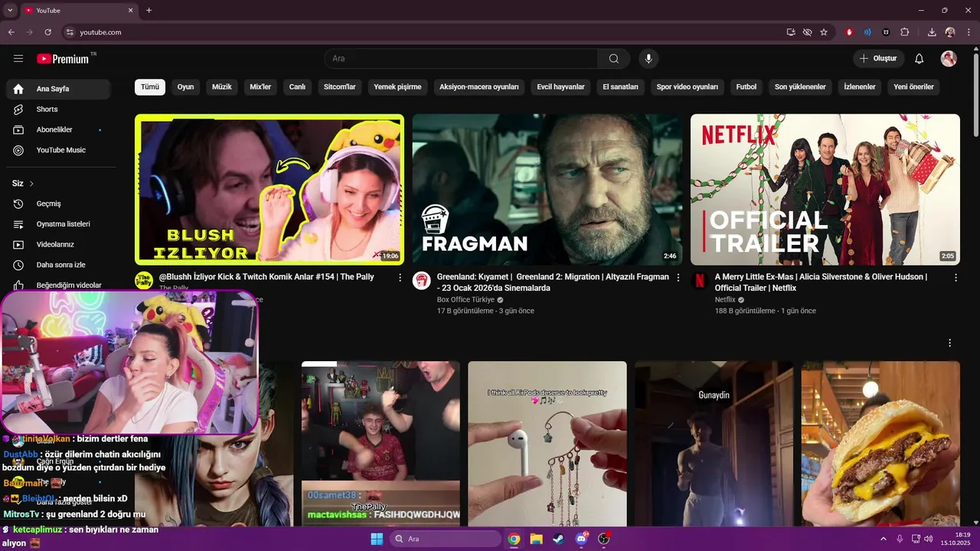Image resolution: width=980 pixels, height=551 pixels.
Task: Open options for the Blushh İzliyor video
Action: click(x=400, y=278)
